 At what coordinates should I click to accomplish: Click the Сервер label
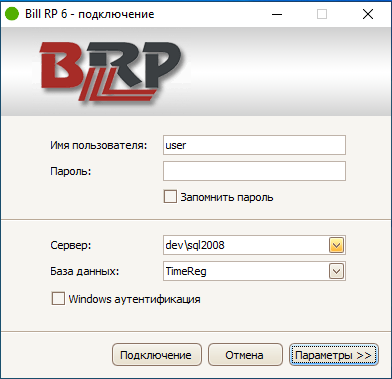pyautogui.click(x=71, y=245)
